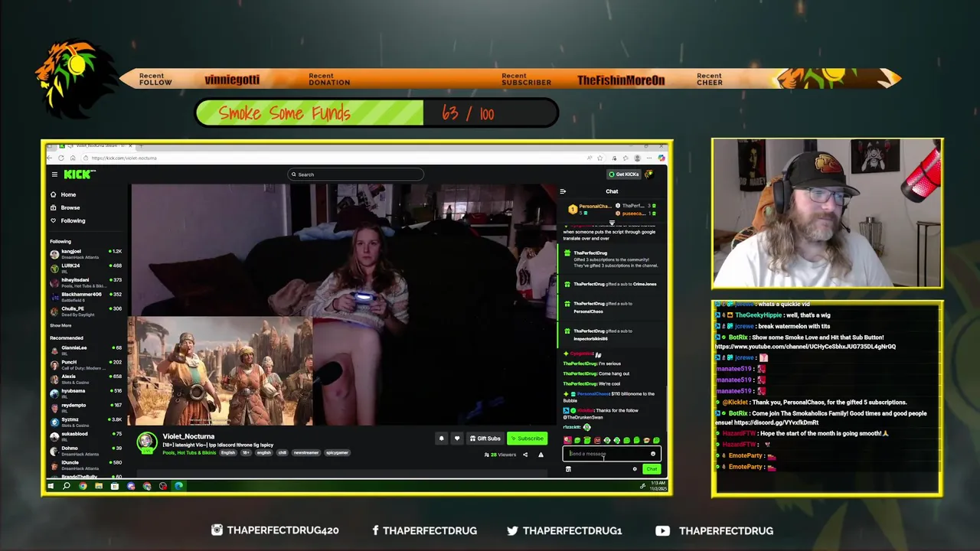980x551 pixels.
Task: Click the Gift Subs button
Action: (x=485, y=439)
